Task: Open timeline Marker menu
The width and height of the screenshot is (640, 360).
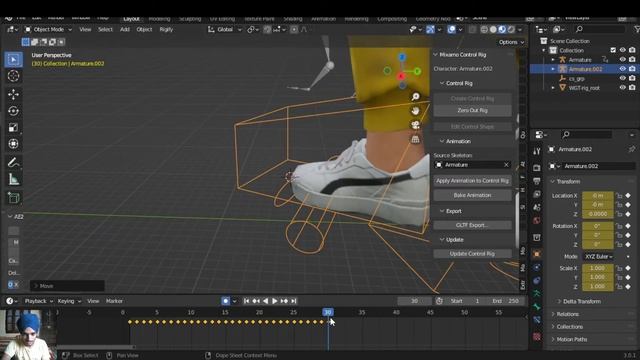Action: tap(114, 301)
